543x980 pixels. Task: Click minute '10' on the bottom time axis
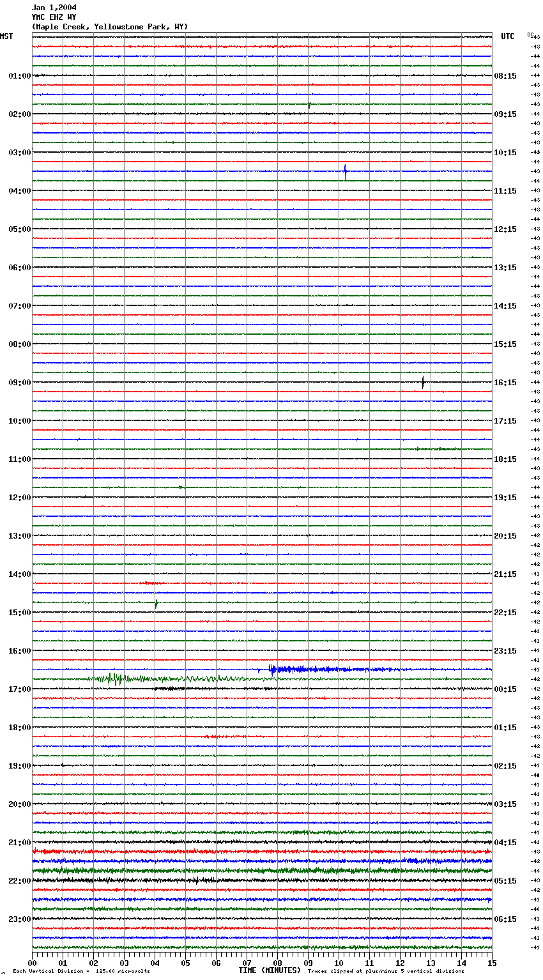[339, 963]
